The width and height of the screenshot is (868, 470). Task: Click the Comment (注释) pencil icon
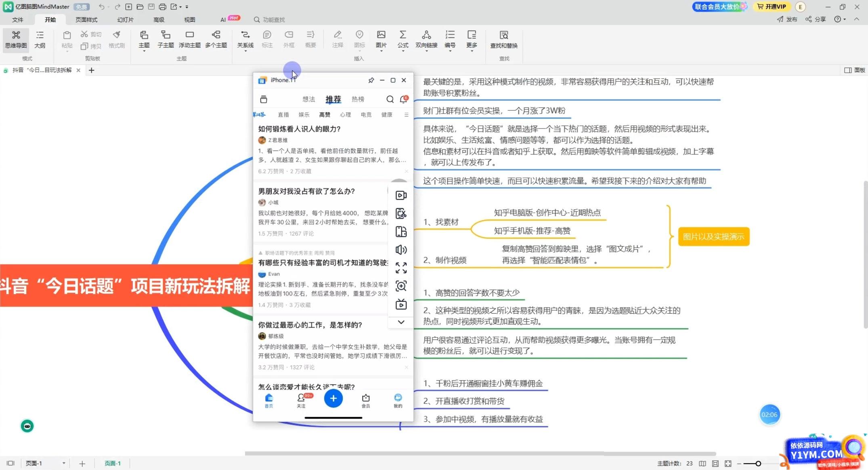(338, 35)
